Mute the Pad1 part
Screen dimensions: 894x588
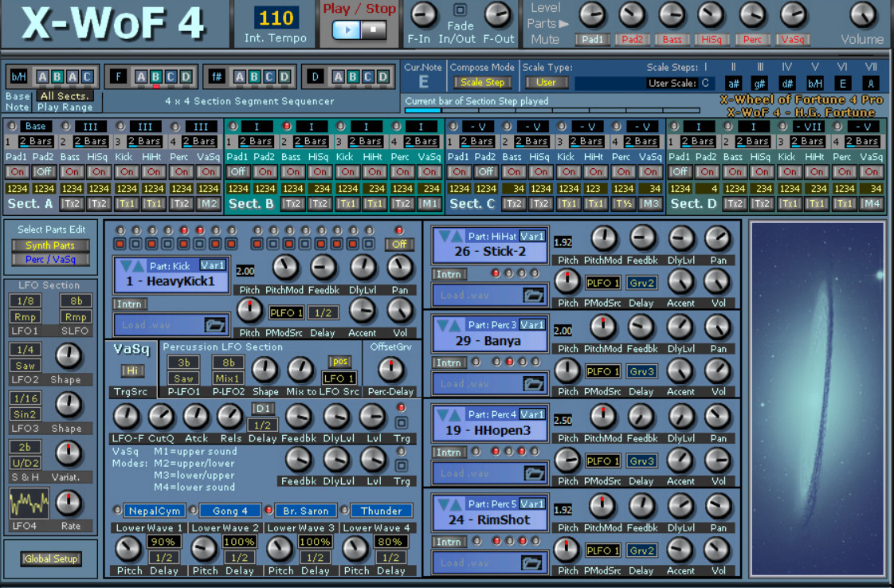tap(592, 39)
